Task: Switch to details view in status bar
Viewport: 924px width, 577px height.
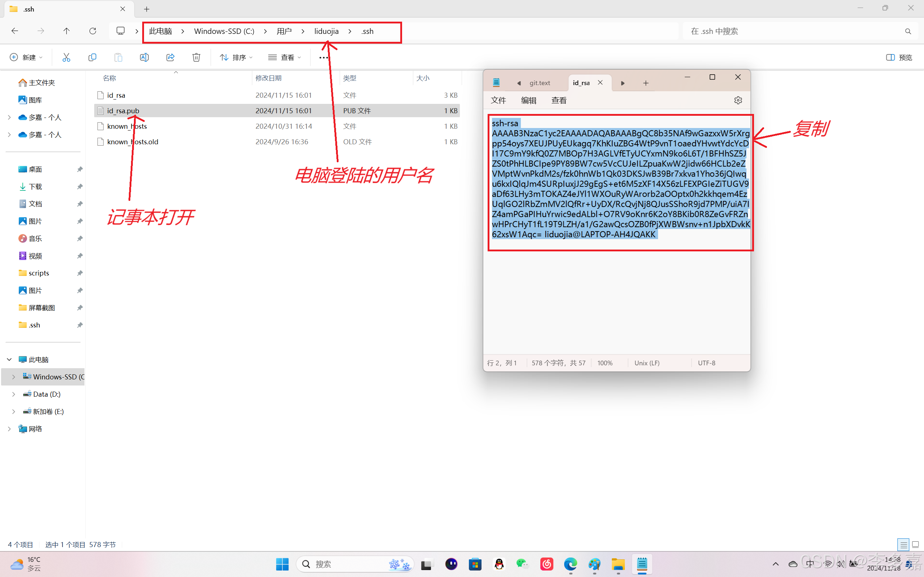Action: click(903, 545)
